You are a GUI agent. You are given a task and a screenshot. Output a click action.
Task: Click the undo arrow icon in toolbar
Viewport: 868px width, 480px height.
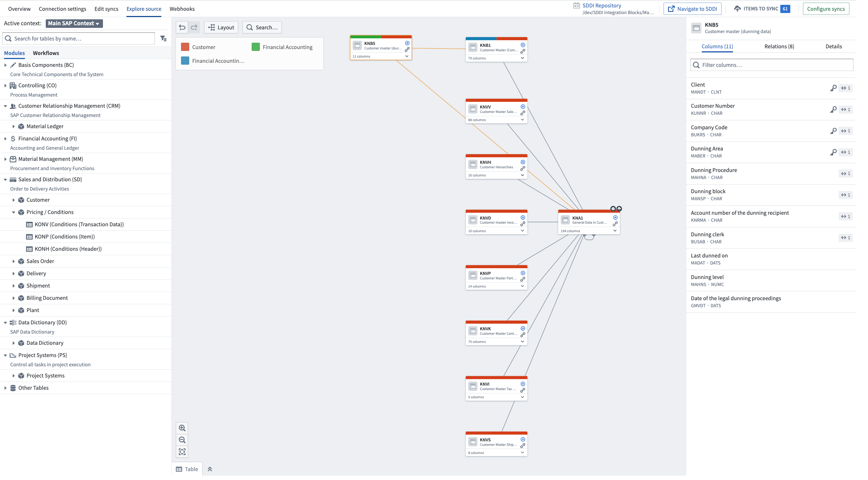(182, 27)
